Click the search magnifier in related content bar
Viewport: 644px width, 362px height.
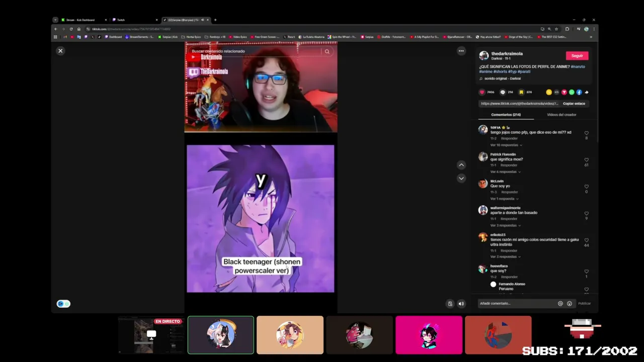pyautogui.click(x=327, y=51)
